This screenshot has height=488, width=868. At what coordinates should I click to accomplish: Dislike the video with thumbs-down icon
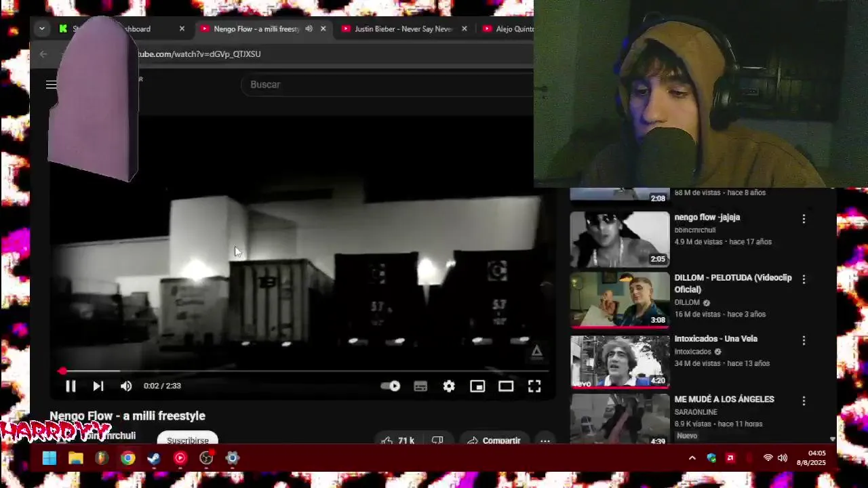pyautogui.click(x=437, y=441)
